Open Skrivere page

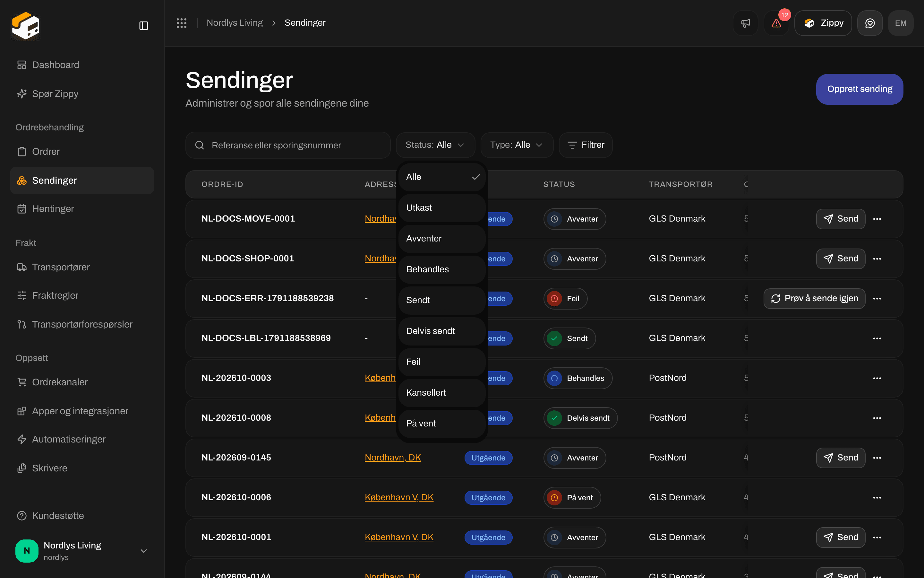(82, 468)
